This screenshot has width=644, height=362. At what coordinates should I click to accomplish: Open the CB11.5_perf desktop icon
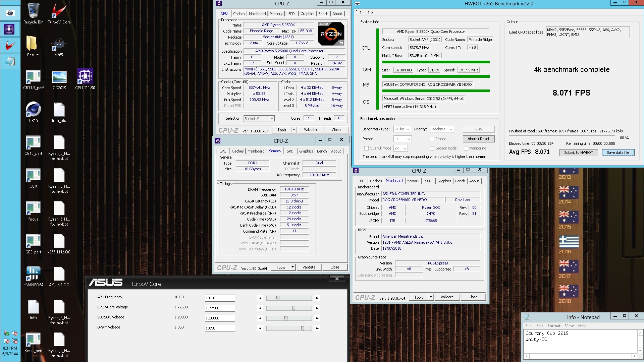coord(33,79)
